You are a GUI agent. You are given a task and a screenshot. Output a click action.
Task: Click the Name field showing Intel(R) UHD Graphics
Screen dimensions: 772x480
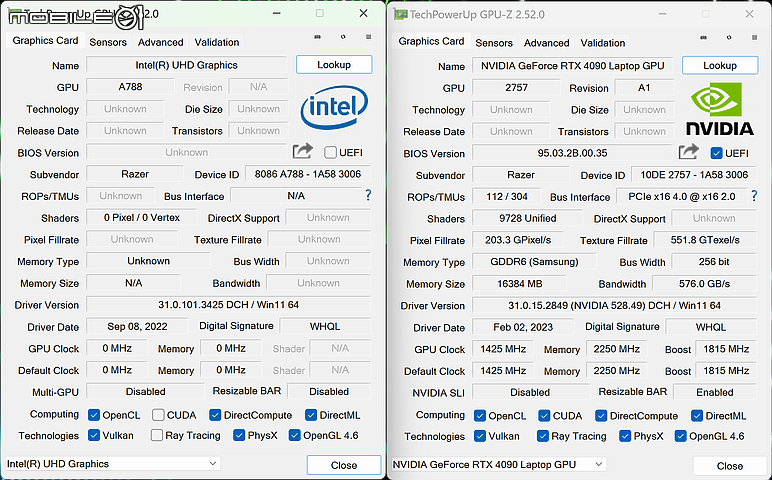point(187,65)
